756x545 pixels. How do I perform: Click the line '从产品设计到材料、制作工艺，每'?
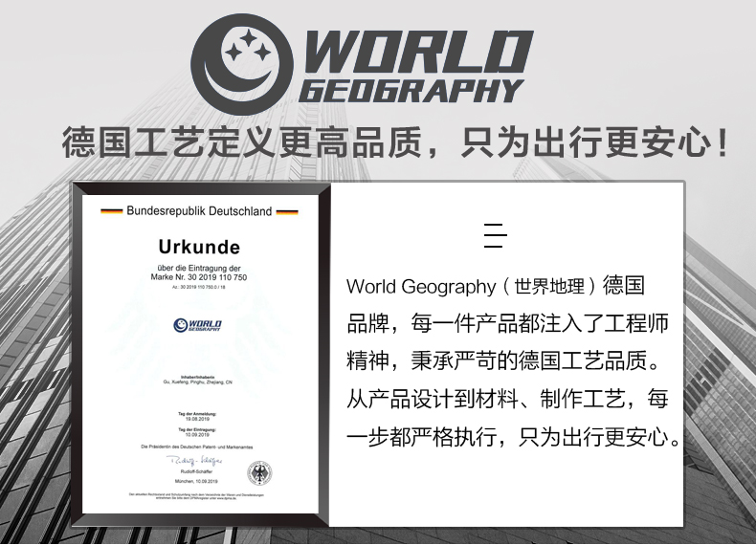508,400
